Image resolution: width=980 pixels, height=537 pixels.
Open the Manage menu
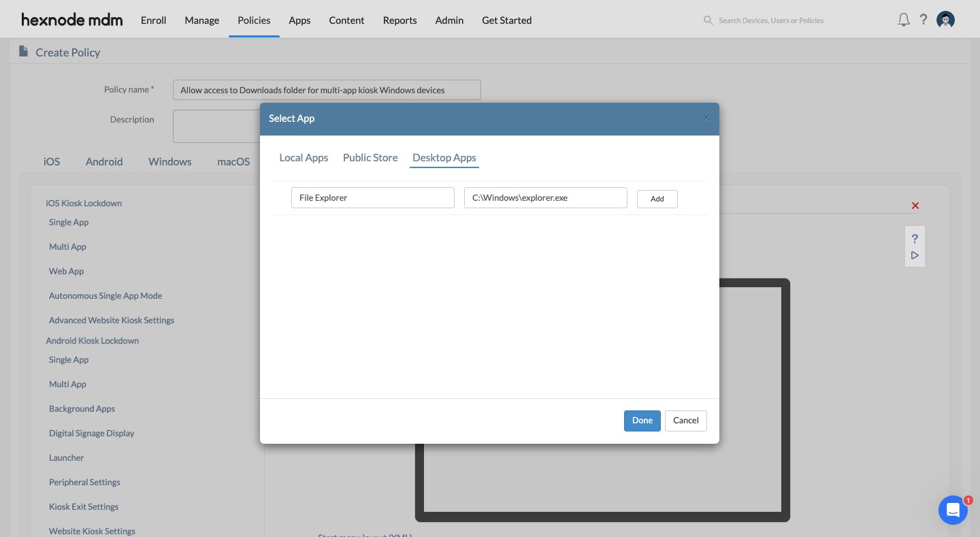202,20
